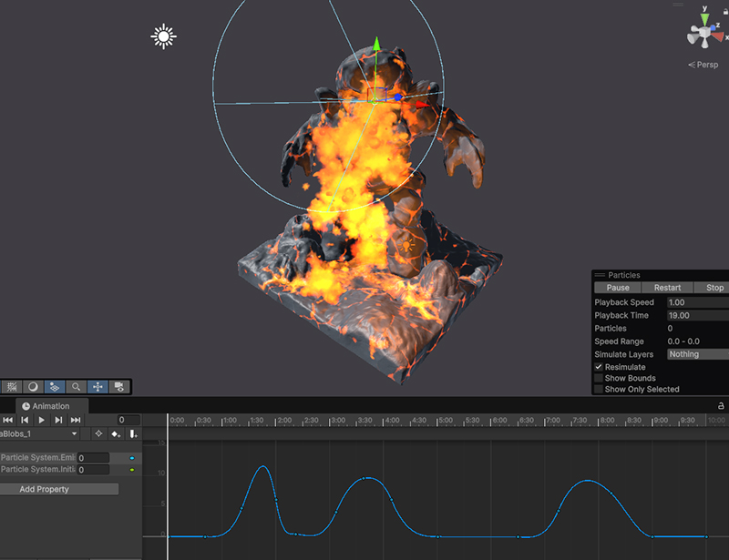This screenshot has width=729, height=560.
Task: Select the Animation tab
Action: click(51, 406)
